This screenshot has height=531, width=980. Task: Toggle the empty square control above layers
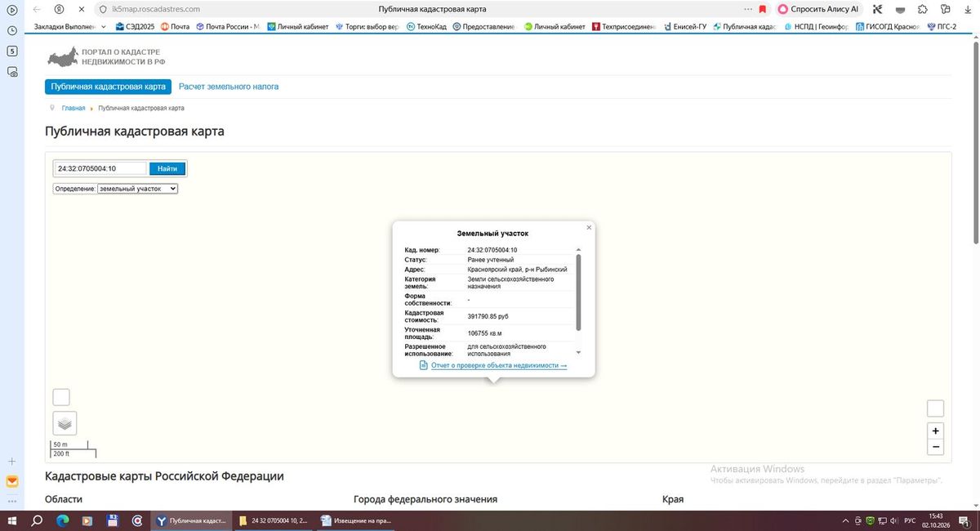(61, 398)
